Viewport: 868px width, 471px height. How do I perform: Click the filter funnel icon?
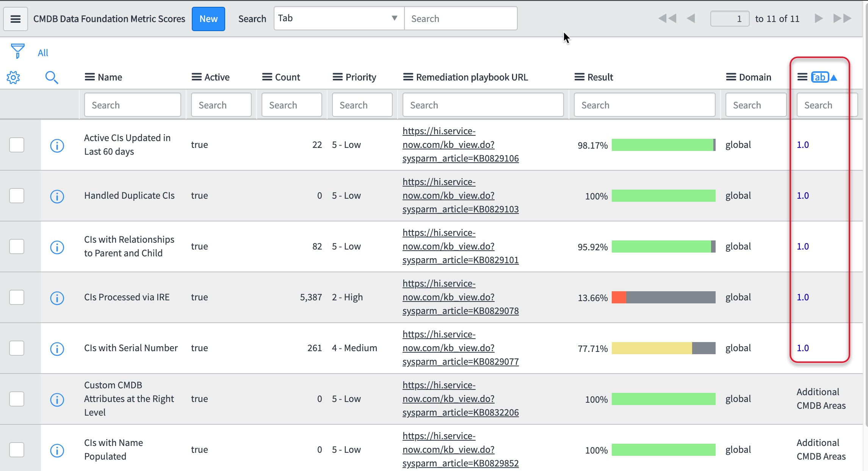[17, 51]
